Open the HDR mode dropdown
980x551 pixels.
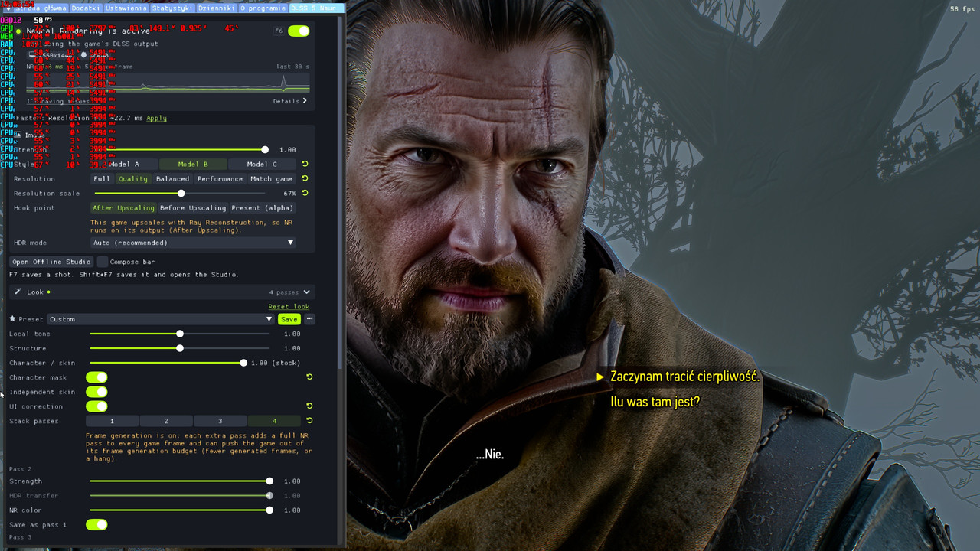(x=193, y=243)
